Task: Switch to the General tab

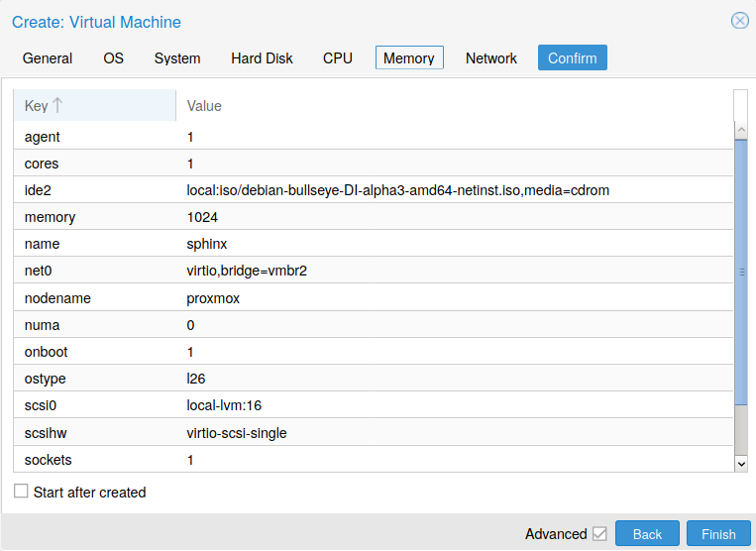Action: (x=48, y=58)
